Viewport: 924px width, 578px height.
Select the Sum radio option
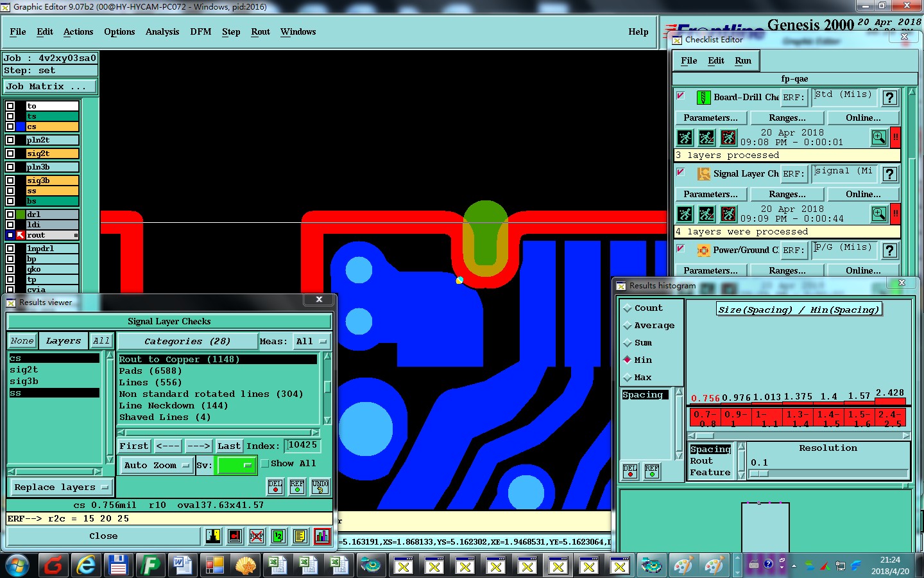click(x=628, y=343)
